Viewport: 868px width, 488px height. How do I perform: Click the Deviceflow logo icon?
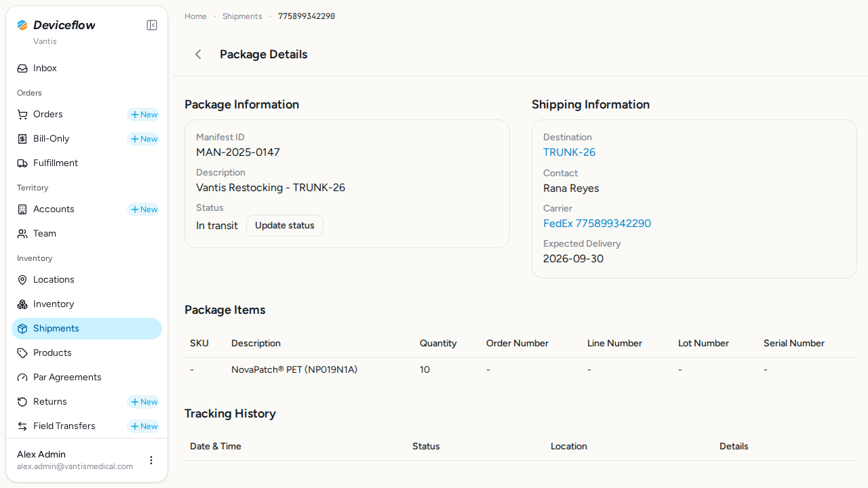22,25
